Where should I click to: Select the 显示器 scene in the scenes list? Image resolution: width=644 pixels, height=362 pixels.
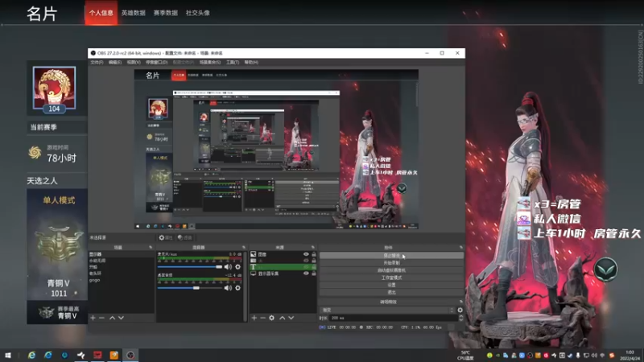(122, 254)
